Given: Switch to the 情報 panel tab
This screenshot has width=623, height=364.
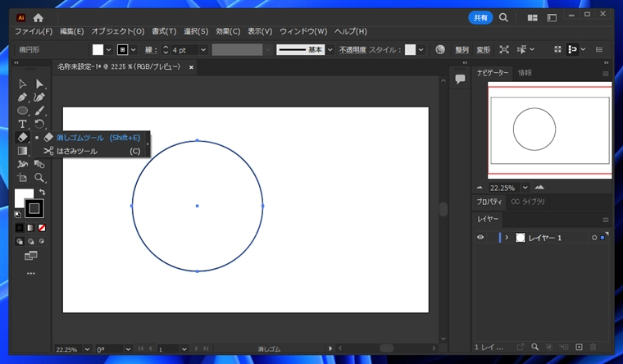Looking at the screenshot, I should (x=525, y=73).
